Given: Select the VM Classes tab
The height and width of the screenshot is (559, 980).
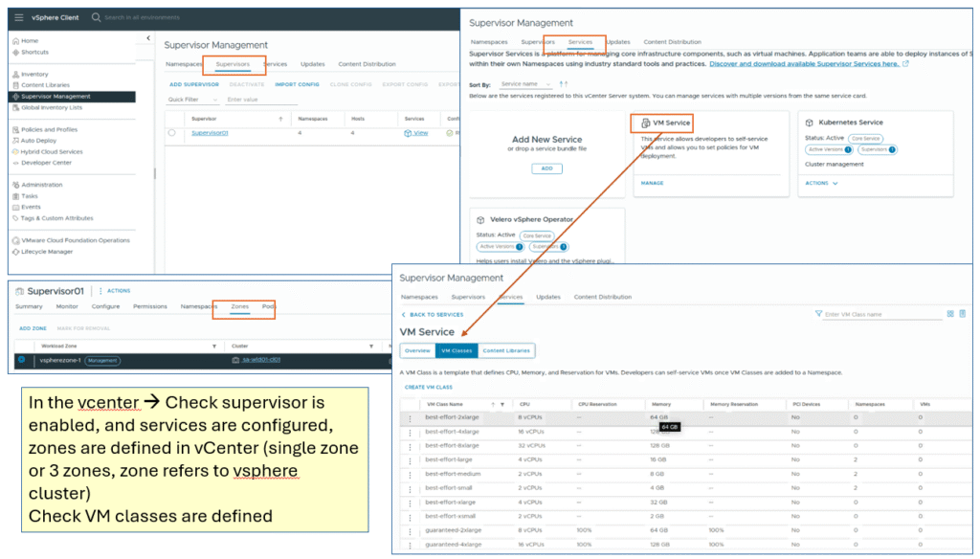Looking at the screenshot, I should point(455,351).
